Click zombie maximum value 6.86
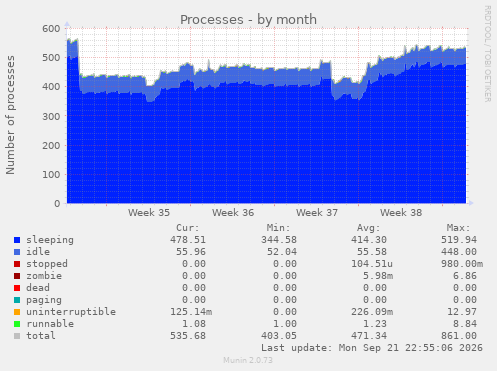497x371 pixels. pos(465,276)
